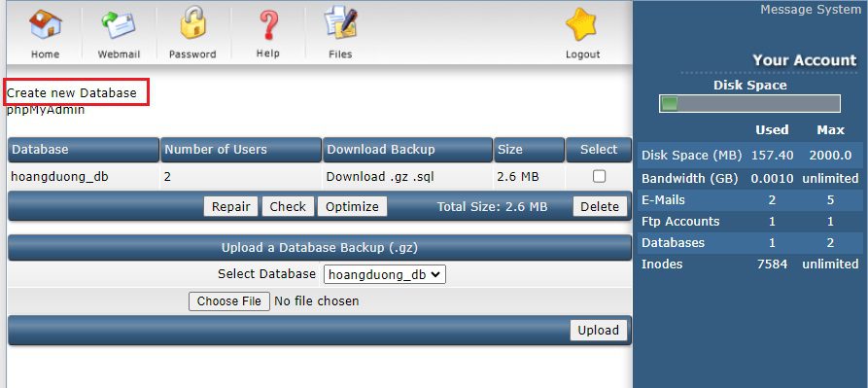868x388 pixels.
Task: Click the Files label text
Action: pyautogui.click(x=340, y=54)
